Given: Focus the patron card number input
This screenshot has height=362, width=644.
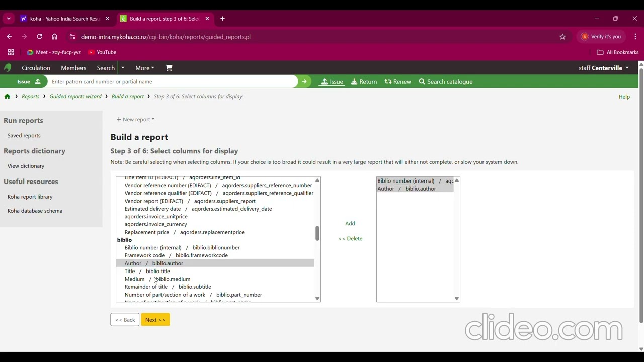Looking at the screenshot, I should click(x=173, y=81).
